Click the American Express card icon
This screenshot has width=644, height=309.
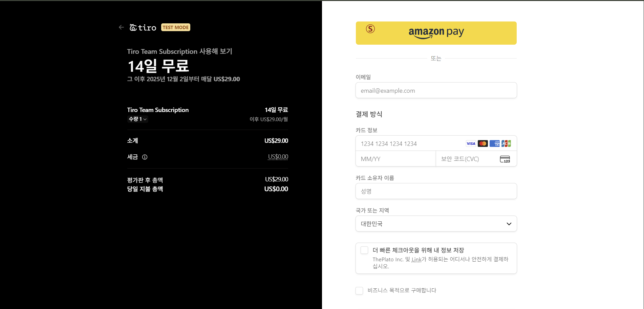[x=495, y=144]
